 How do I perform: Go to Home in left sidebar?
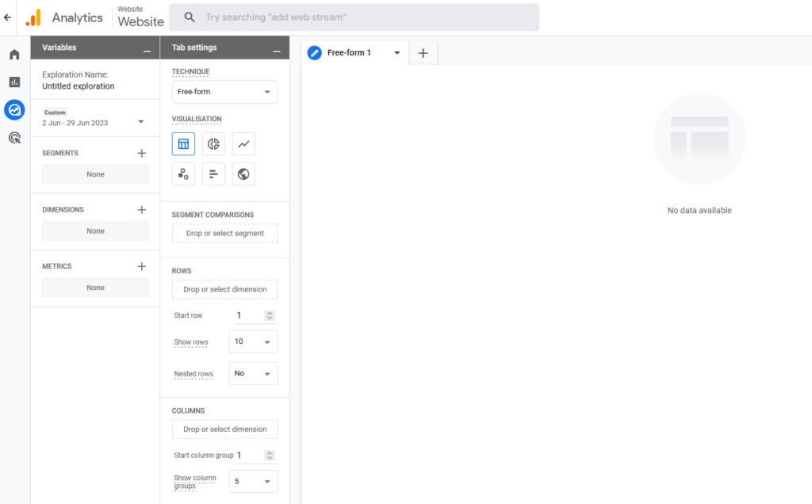point(14,55)
